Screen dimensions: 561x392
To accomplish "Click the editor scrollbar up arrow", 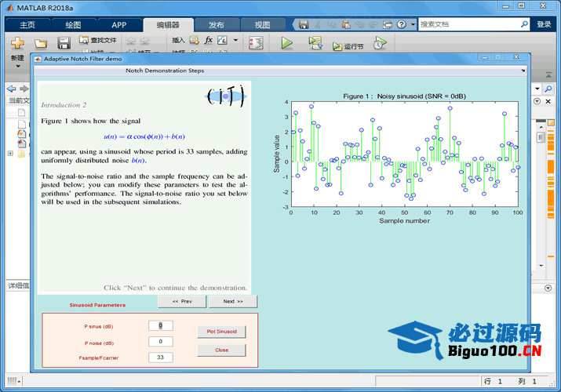I will point(541,128).
